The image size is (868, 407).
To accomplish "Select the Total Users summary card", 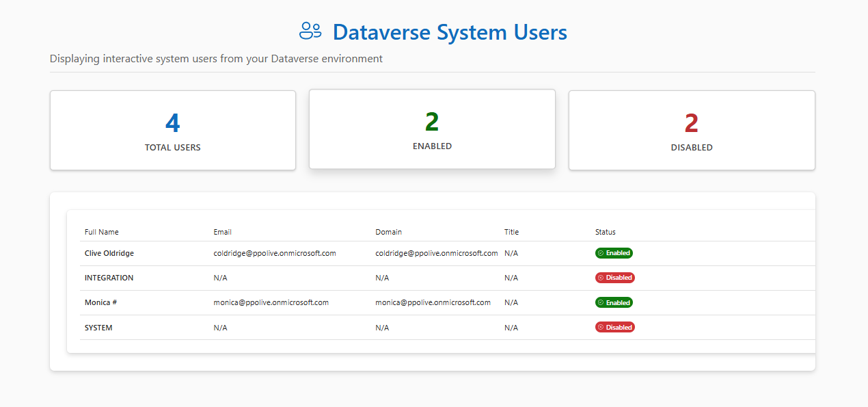I will tap(172, 130).
